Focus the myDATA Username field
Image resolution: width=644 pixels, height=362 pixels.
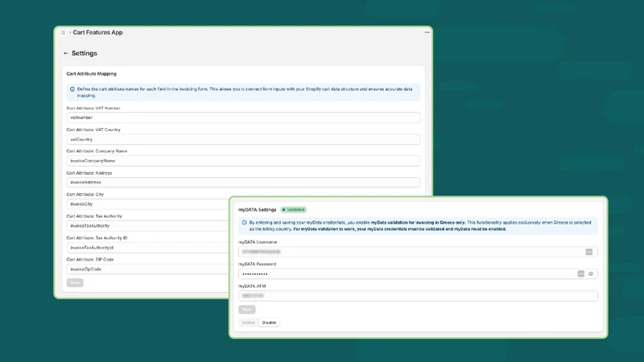coord(418,252)
